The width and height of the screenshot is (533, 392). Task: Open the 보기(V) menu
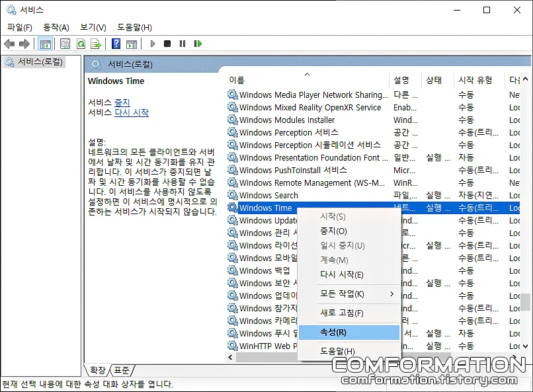click(x=93, y=28)
